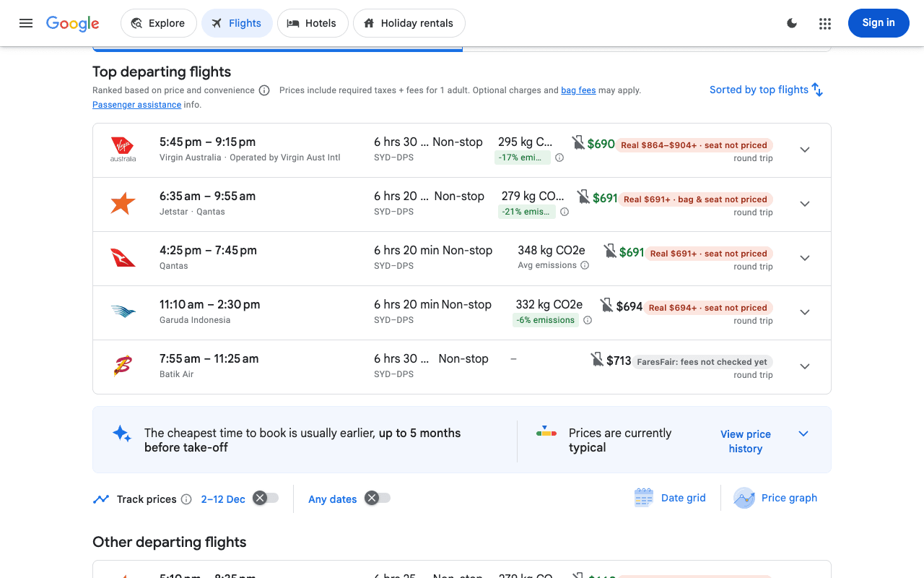Viewport: 924px width, 578px height.
Task: Click the Virgin Australia airline logo
Action: pos(123,150)
